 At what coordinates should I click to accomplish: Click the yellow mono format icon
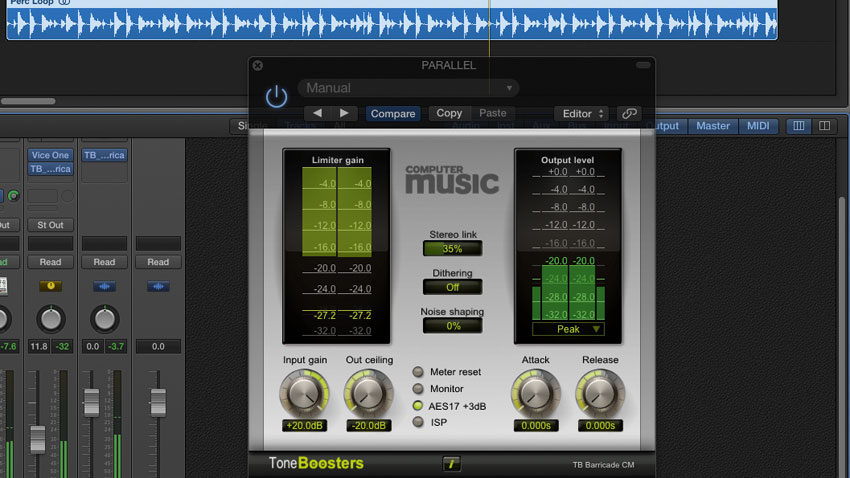pos(50,286)
